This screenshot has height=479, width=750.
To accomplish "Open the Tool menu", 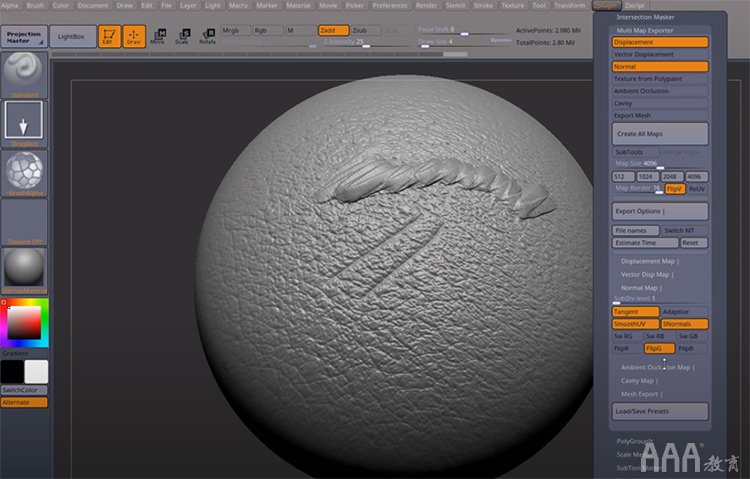I will [x=539, y=5].
